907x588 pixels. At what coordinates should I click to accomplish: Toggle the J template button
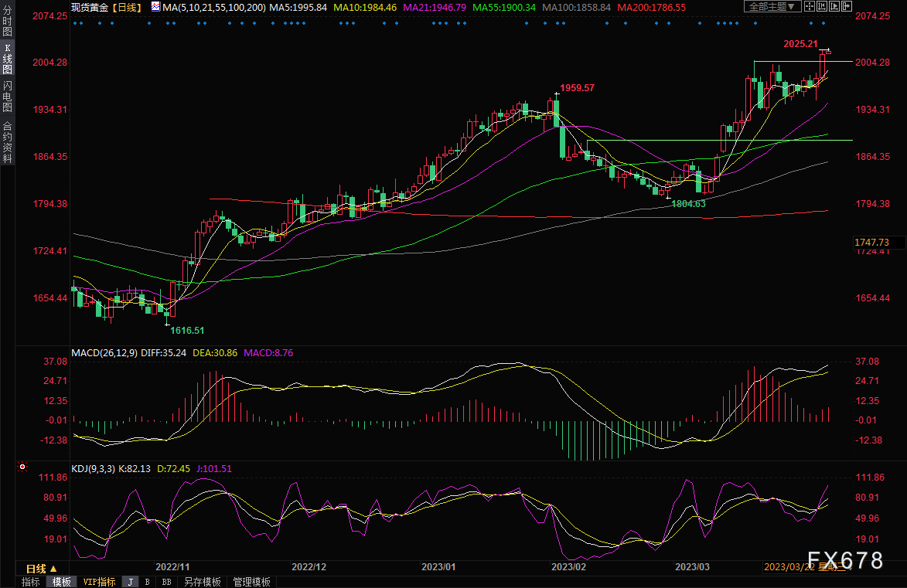click(x=130, y=582)
